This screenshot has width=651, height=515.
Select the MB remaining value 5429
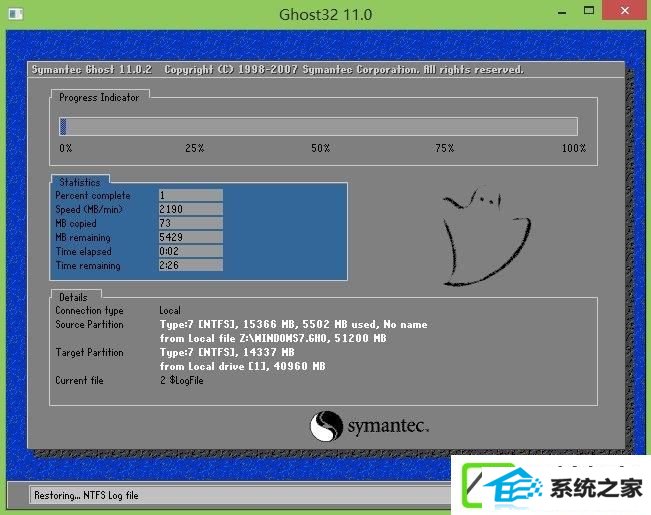[x=191, y=237]
